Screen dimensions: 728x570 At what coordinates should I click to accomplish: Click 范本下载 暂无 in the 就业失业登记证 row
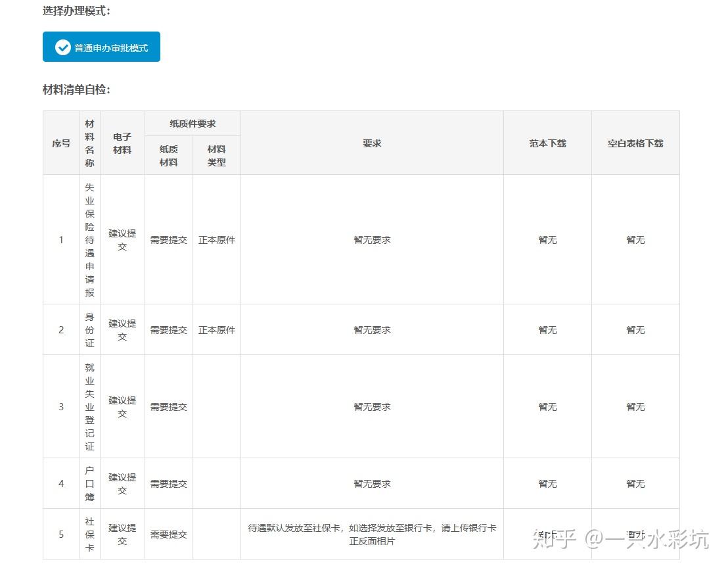tap(547, 407)
